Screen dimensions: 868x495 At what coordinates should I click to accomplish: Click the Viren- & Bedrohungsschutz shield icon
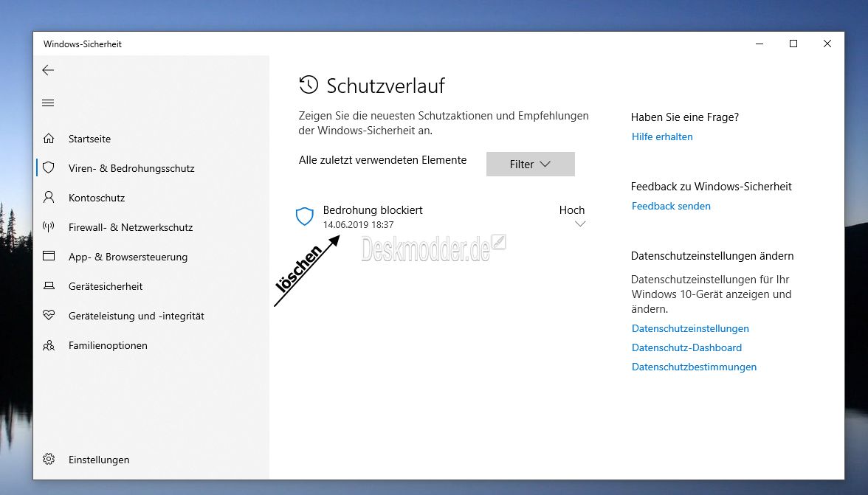(x=49, y=167)
